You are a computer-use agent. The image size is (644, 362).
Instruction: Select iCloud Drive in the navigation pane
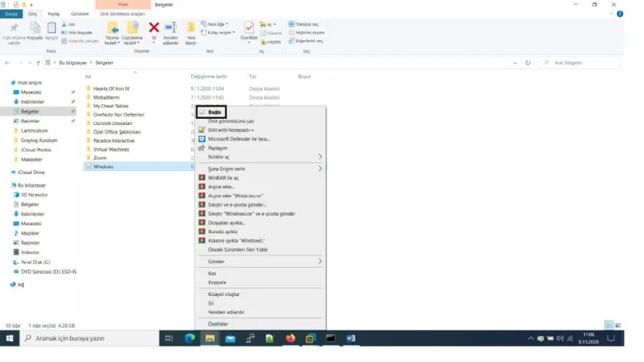(x=31, y=173)
